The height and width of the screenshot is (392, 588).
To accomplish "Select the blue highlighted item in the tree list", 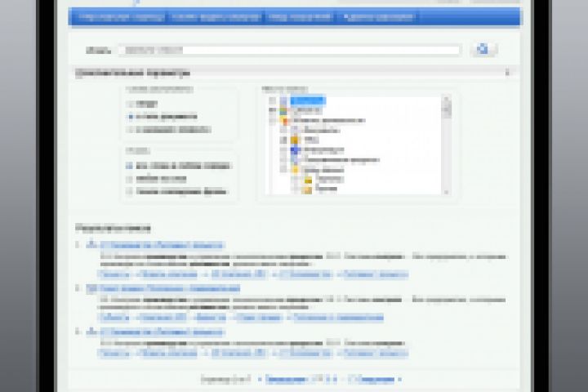I will 307,100.
